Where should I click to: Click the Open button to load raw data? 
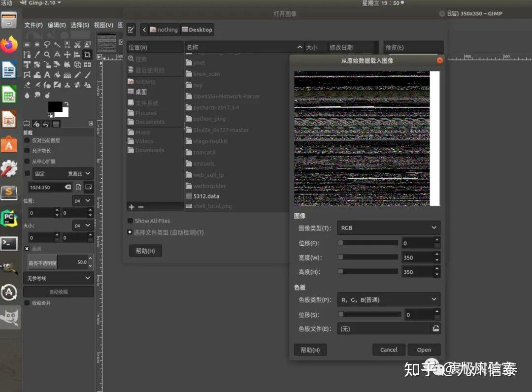click(424, 350)
